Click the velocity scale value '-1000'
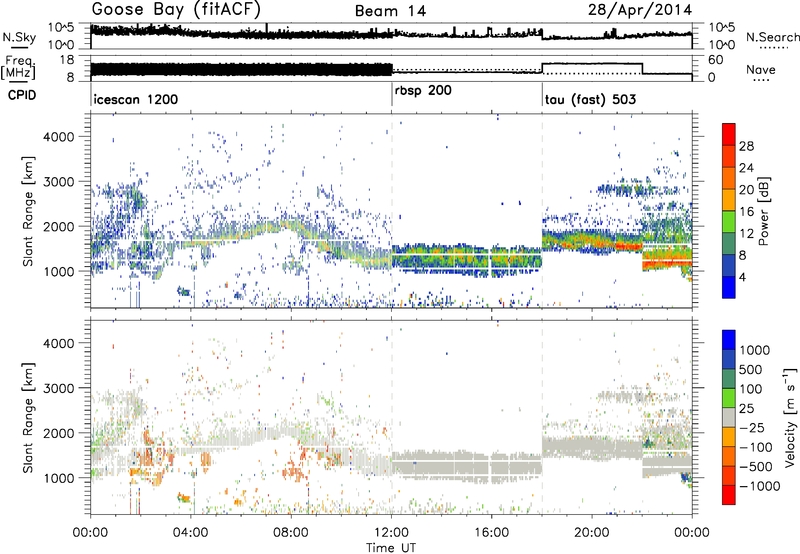The height and width of the screenshot is (554, 800). click(x=759, y=486)
